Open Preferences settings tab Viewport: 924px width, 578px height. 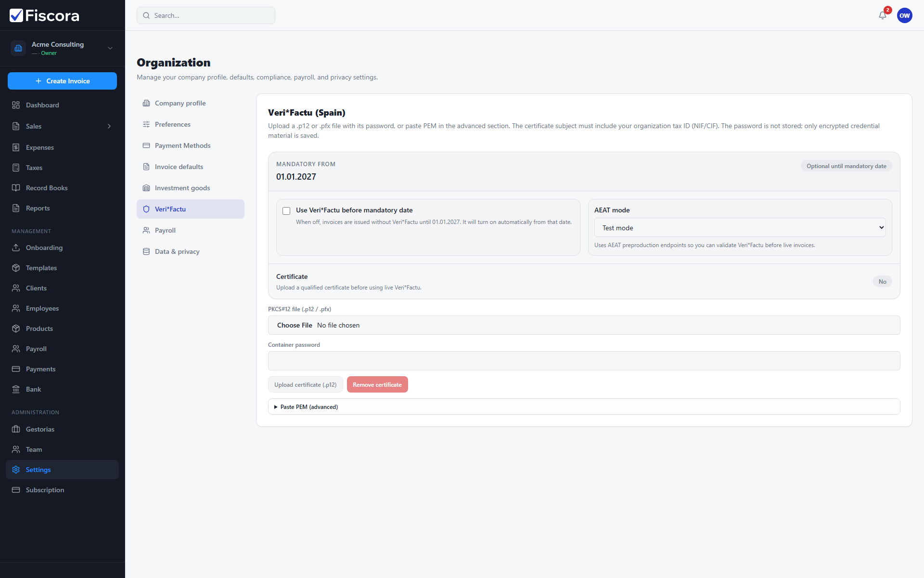coord(191,124)
